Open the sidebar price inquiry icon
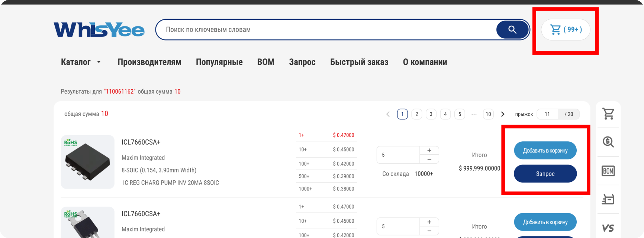The height and width of the screenshot is (238, 644). (608, 142)
